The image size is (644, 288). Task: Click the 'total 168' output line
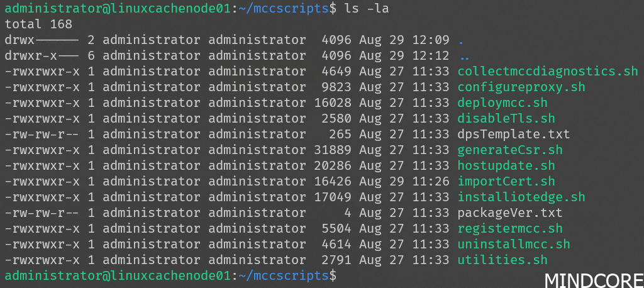38,25
